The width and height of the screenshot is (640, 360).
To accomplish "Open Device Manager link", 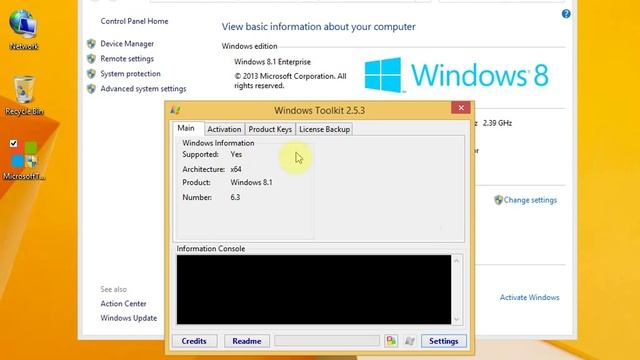I will coord(127,44).
